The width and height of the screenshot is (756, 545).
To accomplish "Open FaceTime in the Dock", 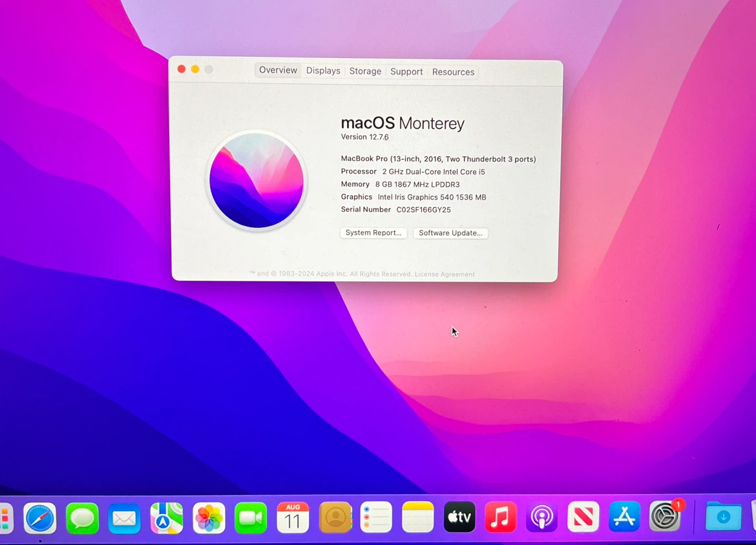I will click(x=251, y=518).
